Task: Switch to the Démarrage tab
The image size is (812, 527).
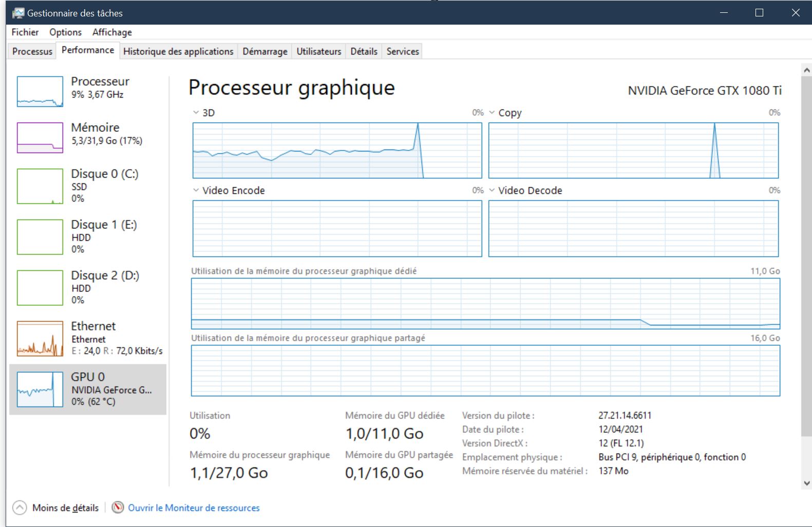Action: click(265, 51)
